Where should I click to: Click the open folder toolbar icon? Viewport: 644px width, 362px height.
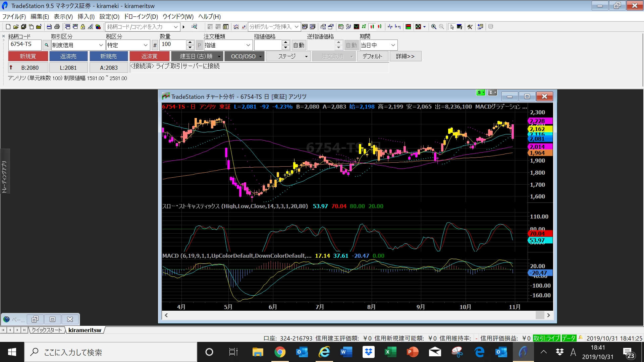[16, 27]
